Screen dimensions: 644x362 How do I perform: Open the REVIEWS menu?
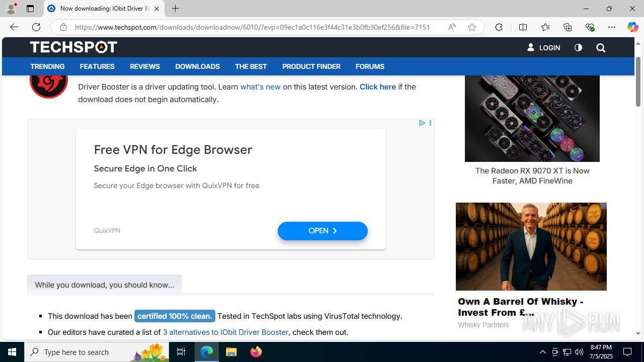tap(145, 66)
